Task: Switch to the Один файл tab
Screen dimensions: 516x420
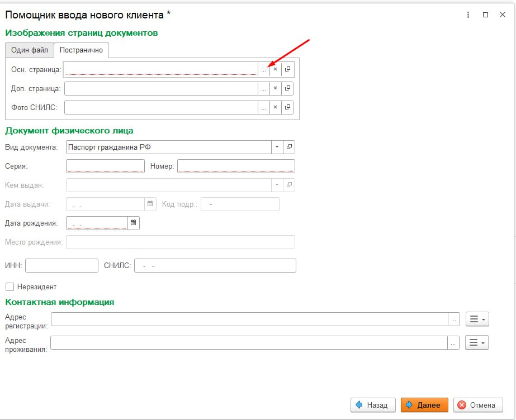Action: (x=30, y=50)
